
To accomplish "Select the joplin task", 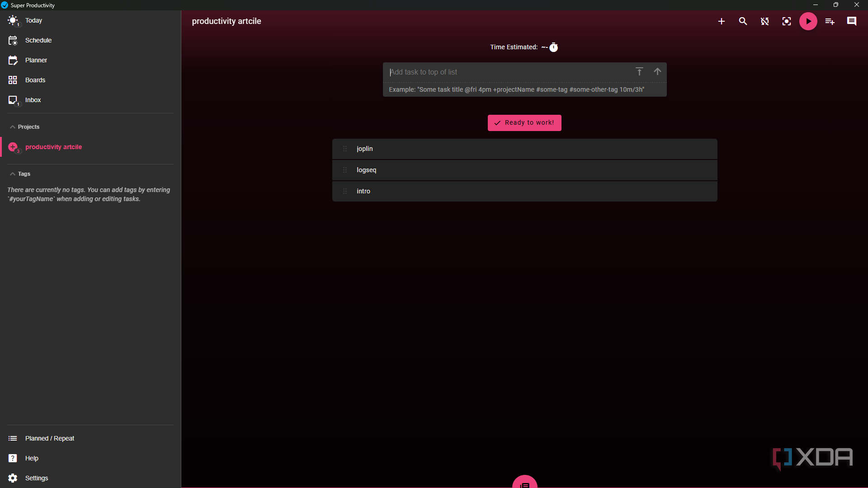I will (x=524, y=149).
